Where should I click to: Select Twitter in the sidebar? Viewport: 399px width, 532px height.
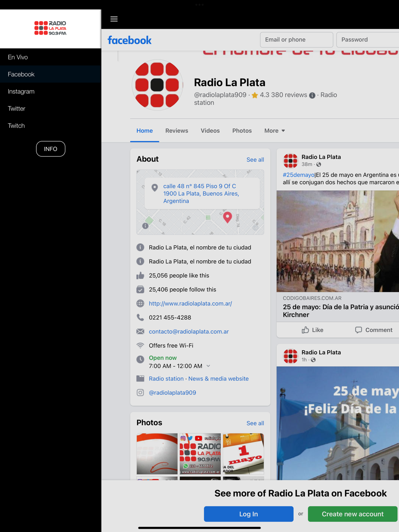coord(50,108)
